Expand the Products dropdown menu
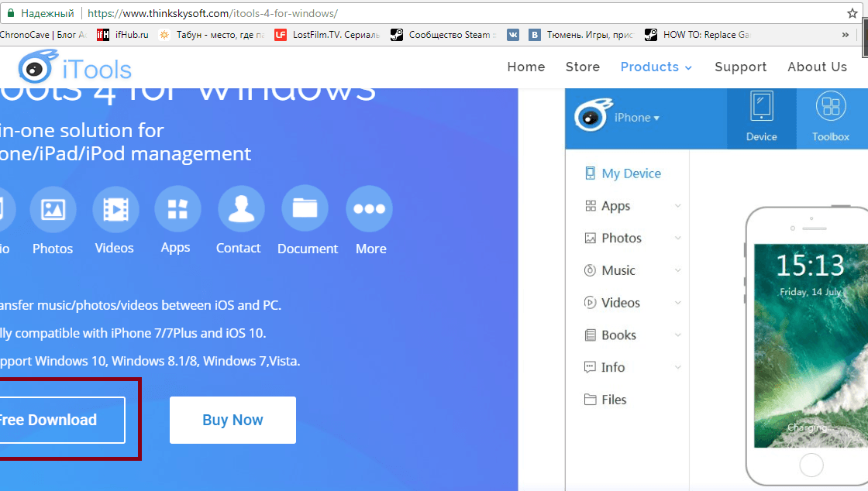Screen dimensions: 868x491 tap(656, 67)
